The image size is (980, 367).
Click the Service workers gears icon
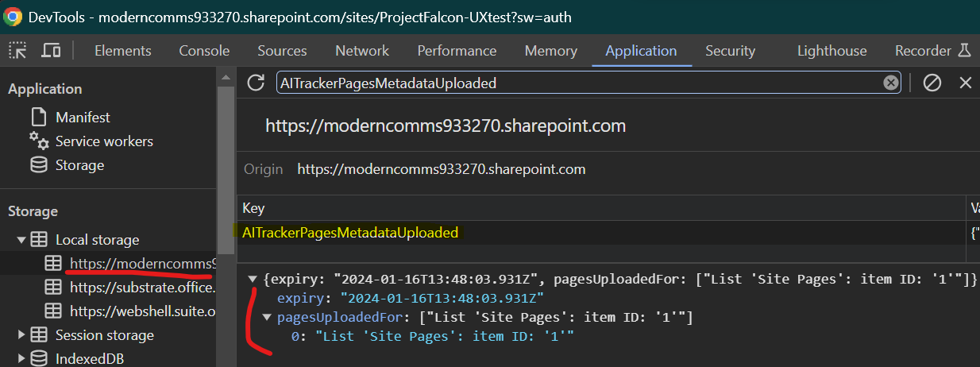point(39,141)
